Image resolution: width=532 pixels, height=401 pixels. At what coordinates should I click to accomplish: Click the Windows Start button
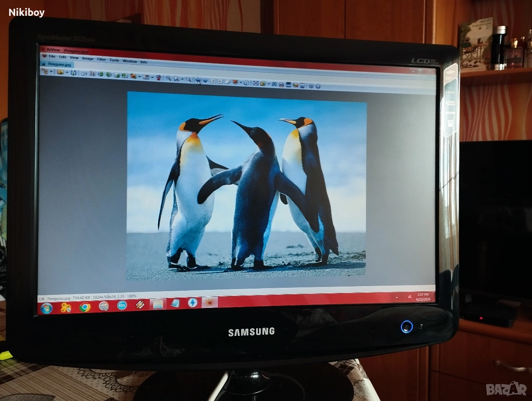point(47,308)
